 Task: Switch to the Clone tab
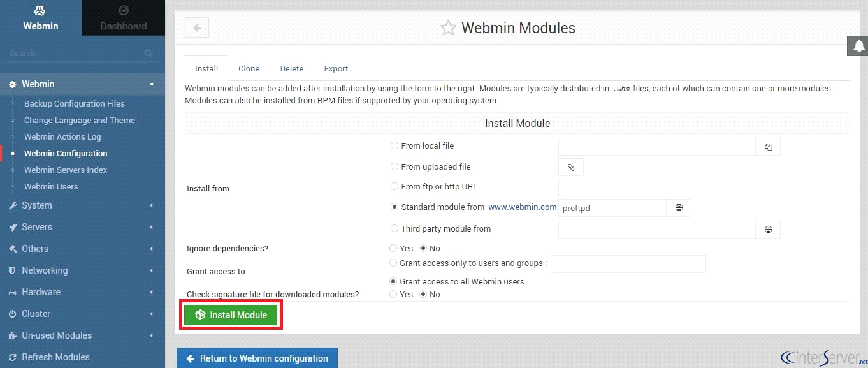(x=249, y=68)
